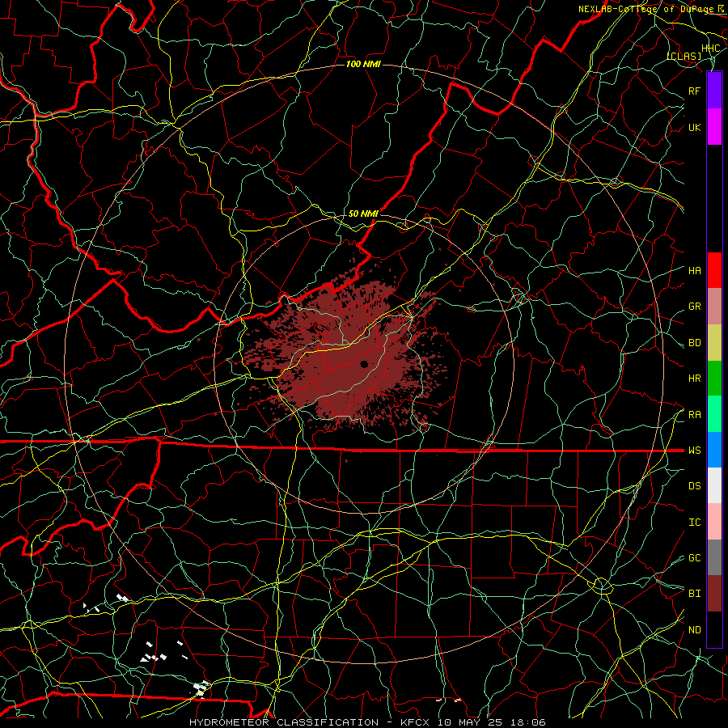Click the HA legend label text
This screenshot has height=728, width=728.
coord(695,271)
